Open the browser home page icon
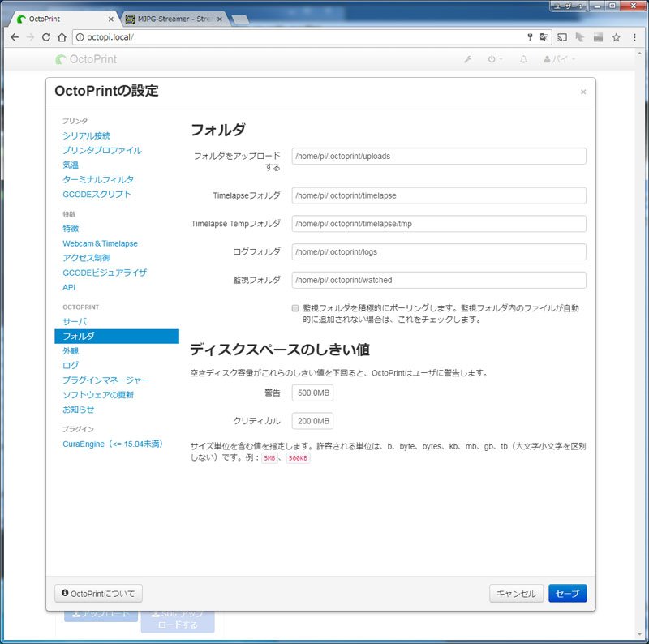 (x=62, y=37)
